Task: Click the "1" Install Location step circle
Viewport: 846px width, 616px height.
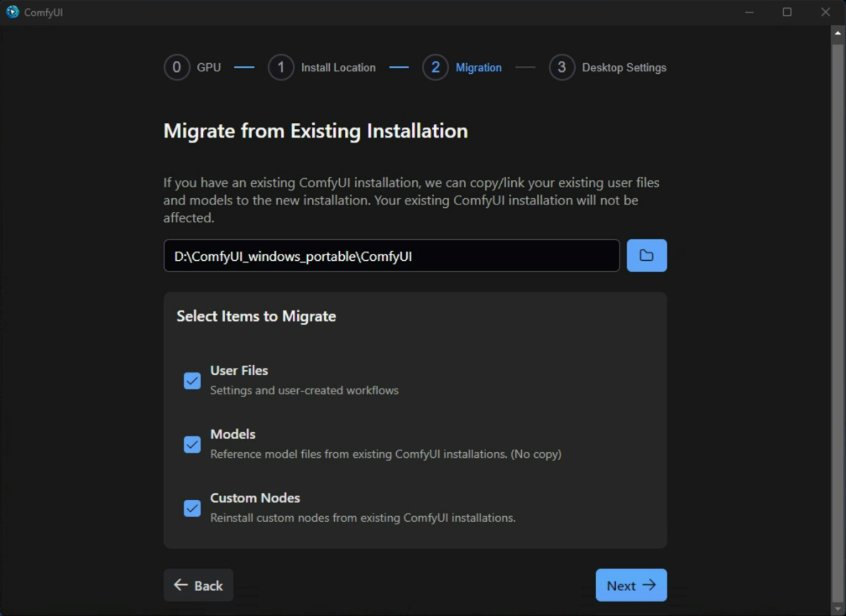Action: (282, 67)
